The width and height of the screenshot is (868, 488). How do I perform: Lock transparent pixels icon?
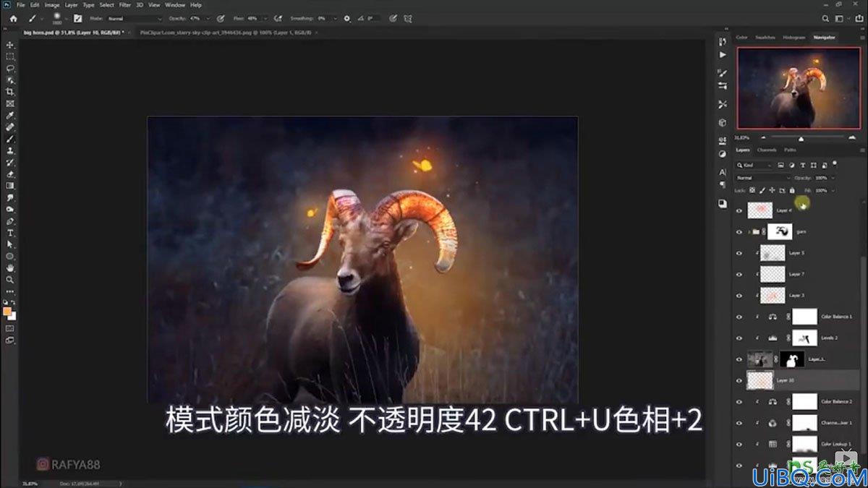(x=752, y=190)
